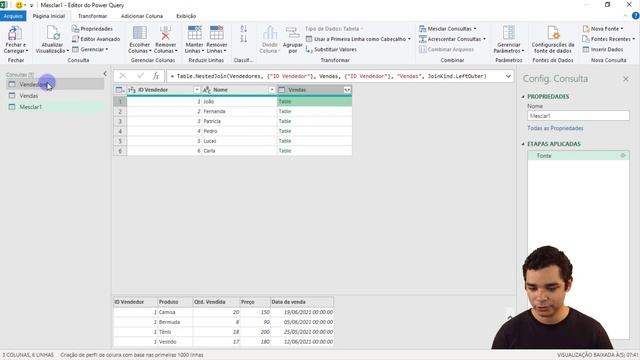Click the Table cell in Fernanda's row
The height and width of the screenshot is (360, 640).
click(314, 111)
